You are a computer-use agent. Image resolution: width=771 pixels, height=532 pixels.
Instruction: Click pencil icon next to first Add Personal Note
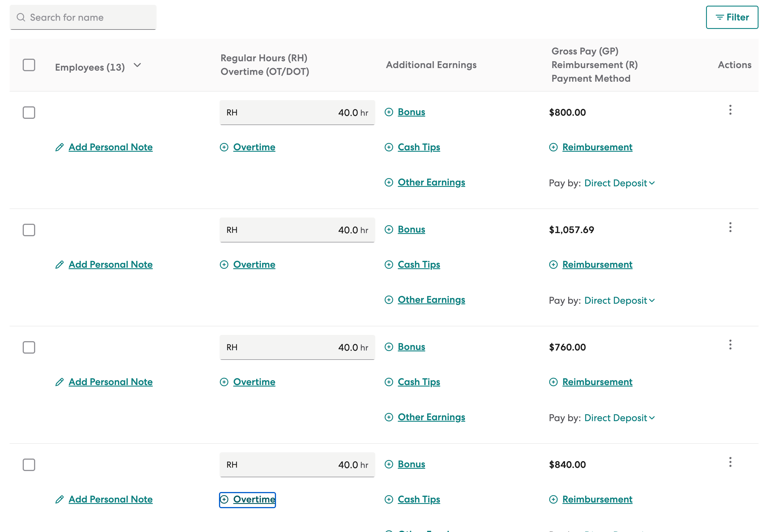59,147
